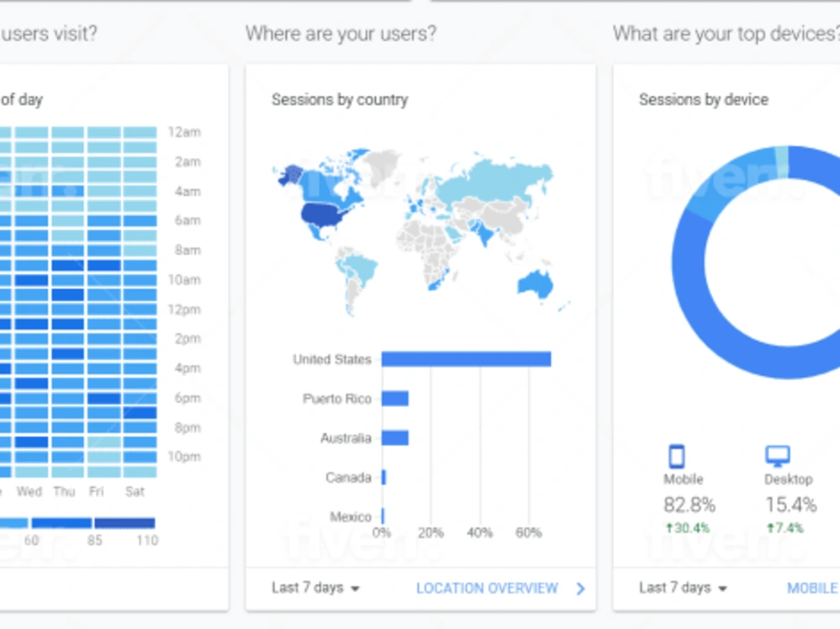This screenshot has height=629, width=840.
Task: Click the darkest legend swatch near 110
Action: tap(125, 523)
